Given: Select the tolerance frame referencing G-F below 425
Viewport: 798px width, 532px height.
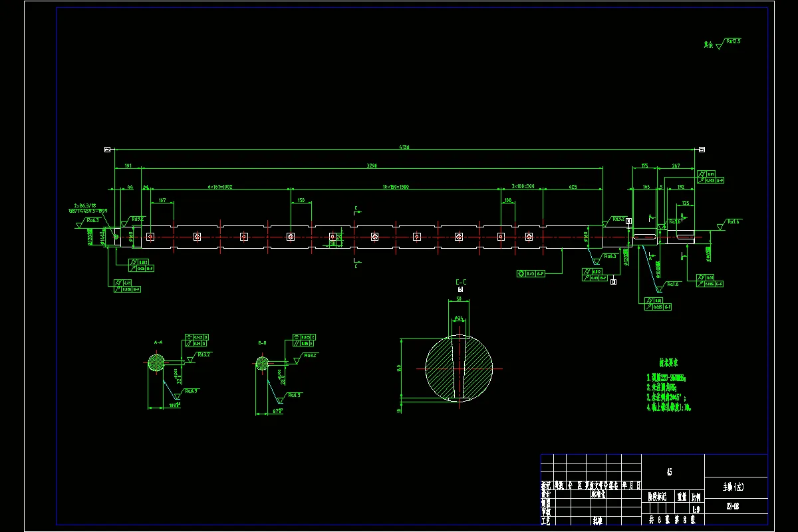Looking at the screenshot, I should click(531, 273).
